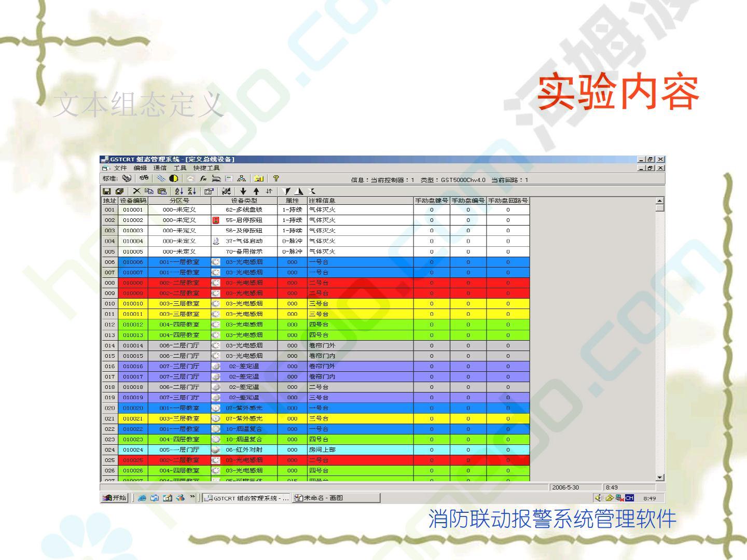The width and height of the screenshot is (747, 560).
Task: Open the 工具 menu
Action: [x=180, y=168]
